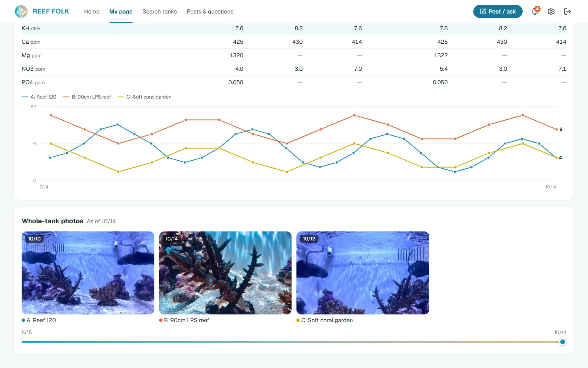Image resolution: width=588 pixels, height=368 pixels.
Task: Toggle B: 90cm LPS reef legend
Action: point(87,97)
